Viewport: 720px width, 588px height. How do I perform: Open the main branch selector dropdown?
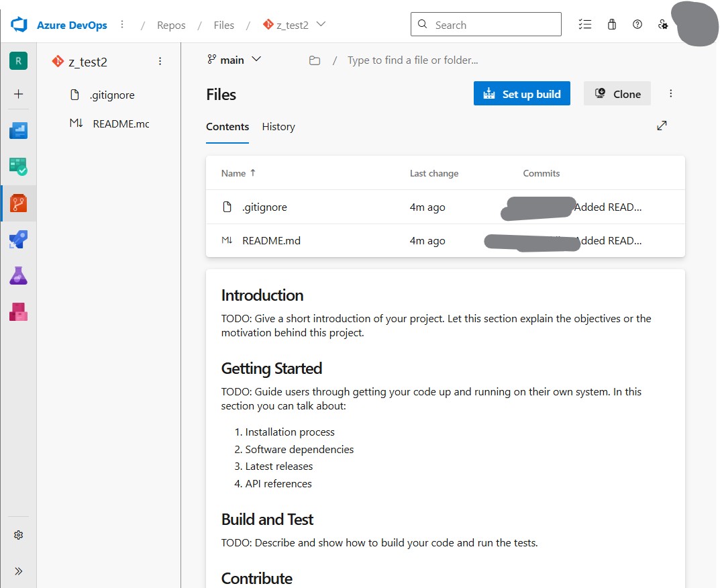(234, 60)
